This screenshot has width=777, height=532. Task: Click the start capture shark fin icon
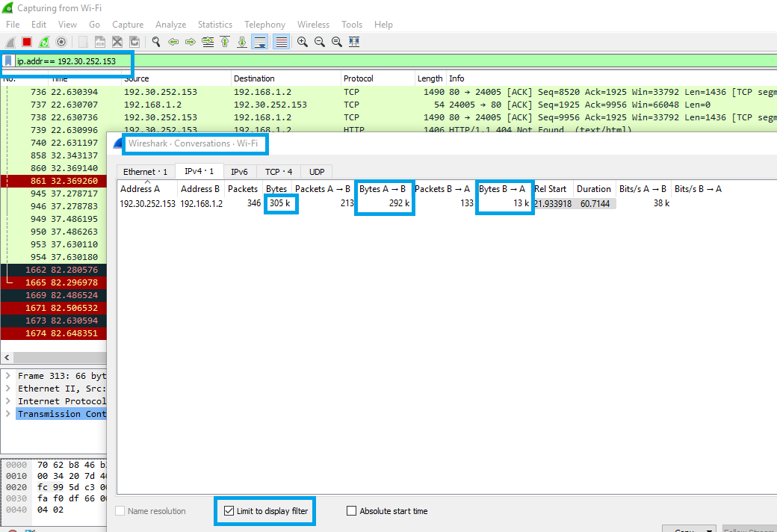tap(10, 42)
